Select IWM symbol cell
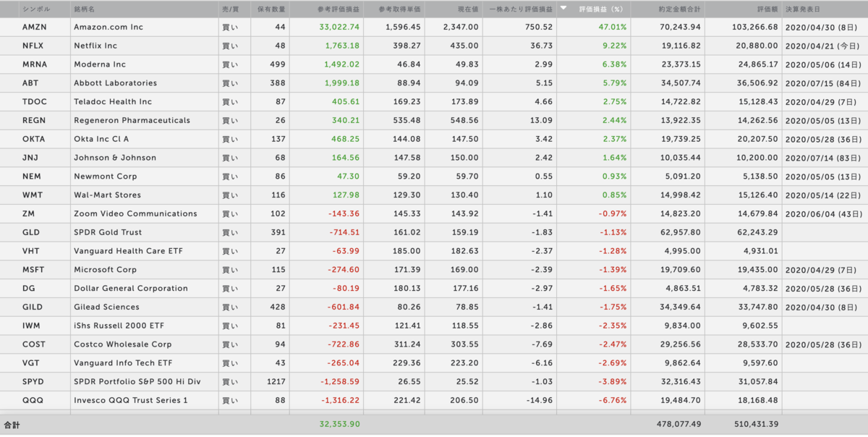This screenshot has width=868, height=437. [x=31, y=326]
